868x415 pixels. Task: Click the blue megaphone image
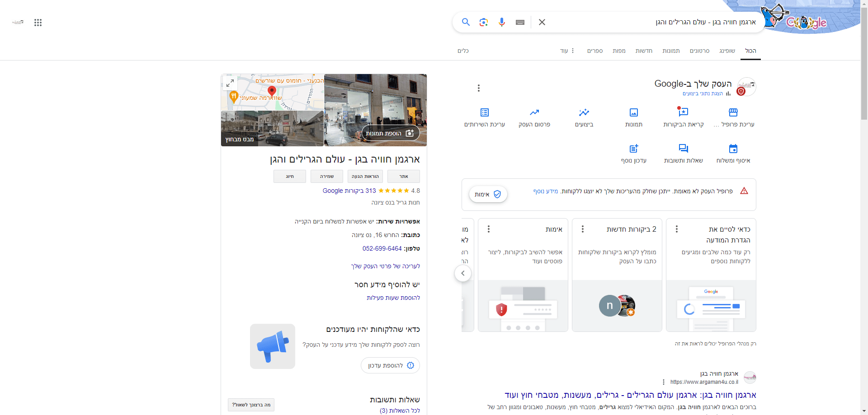(x=273, y=346)
